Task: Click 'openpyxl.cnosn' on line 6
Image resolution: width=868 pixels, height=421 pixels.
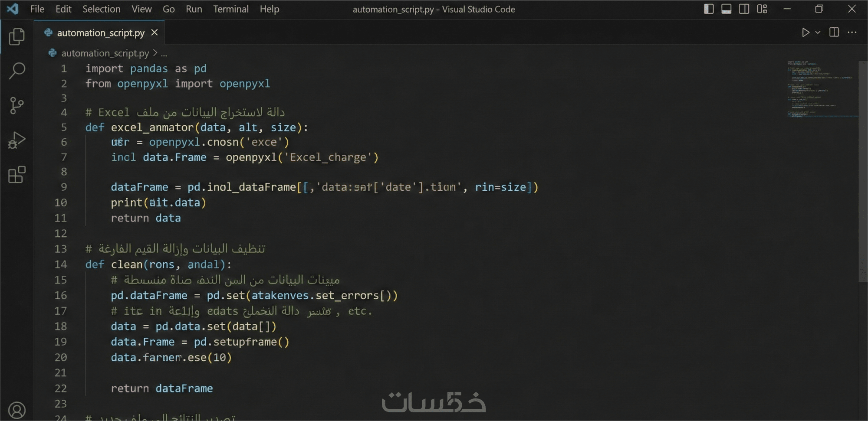Action: (194, 142)
